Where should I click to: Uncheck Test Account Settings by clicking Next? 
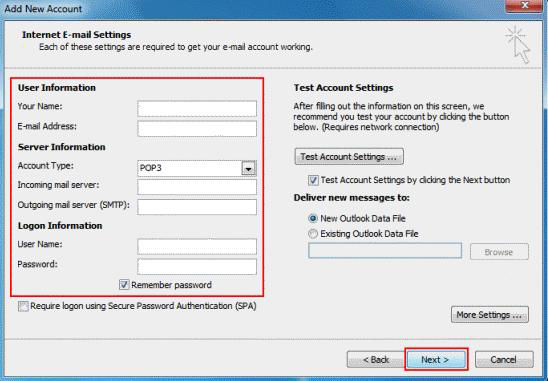click(x=313, y=180)
